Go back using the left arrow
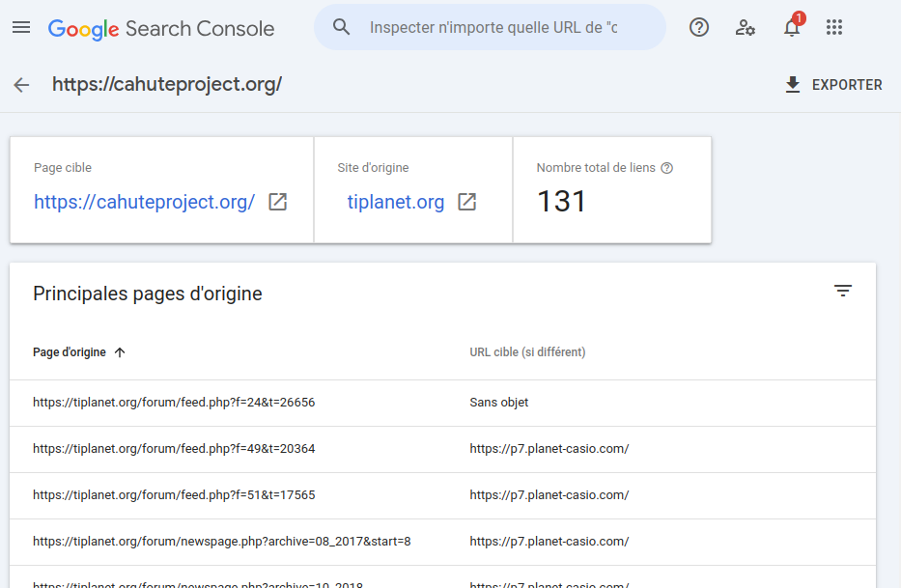Viewport: 901px width, 588px height. [21, 85]
